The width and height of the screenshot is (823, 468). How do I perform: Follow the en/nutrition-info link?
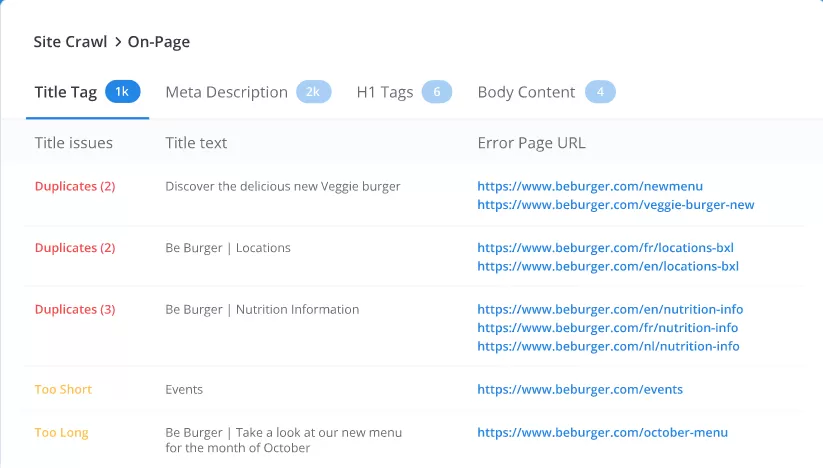click(x=610, y=309)
